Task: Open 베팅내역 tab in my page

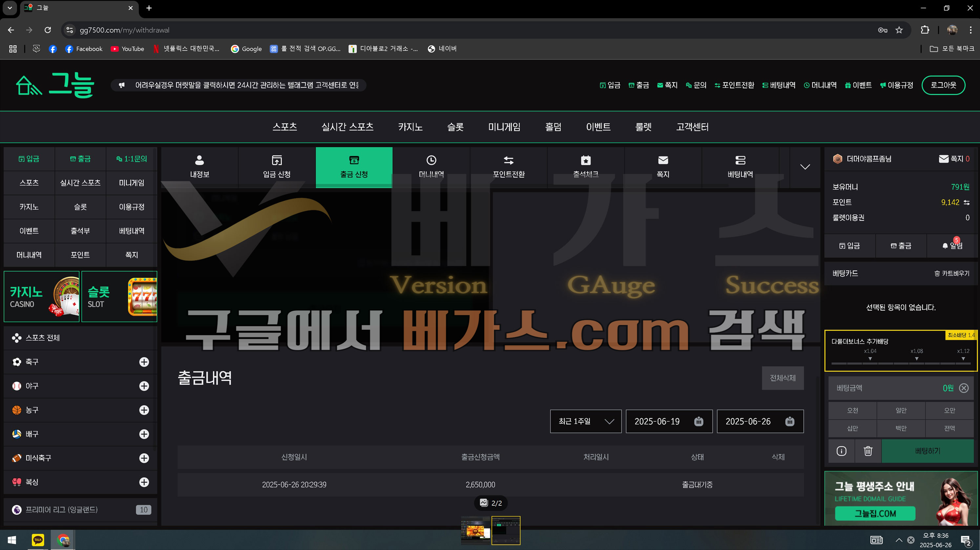Action: pyautogui.click(x=740, y=167)
